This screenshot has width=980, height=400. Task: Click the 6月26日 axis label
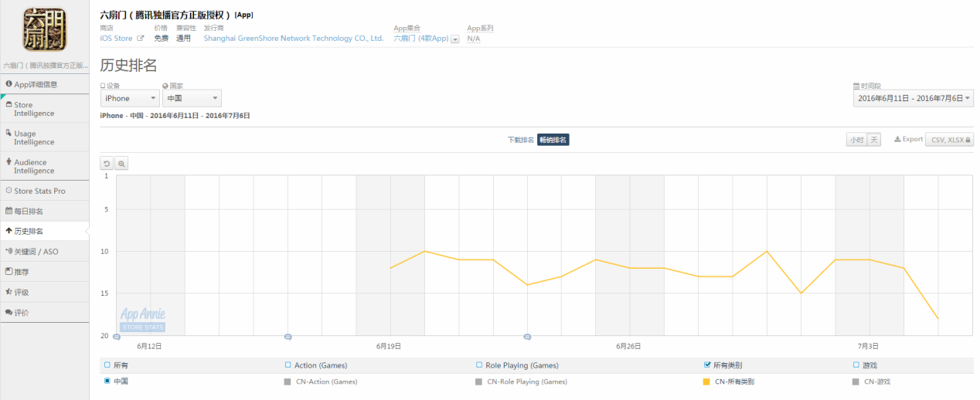628,346
